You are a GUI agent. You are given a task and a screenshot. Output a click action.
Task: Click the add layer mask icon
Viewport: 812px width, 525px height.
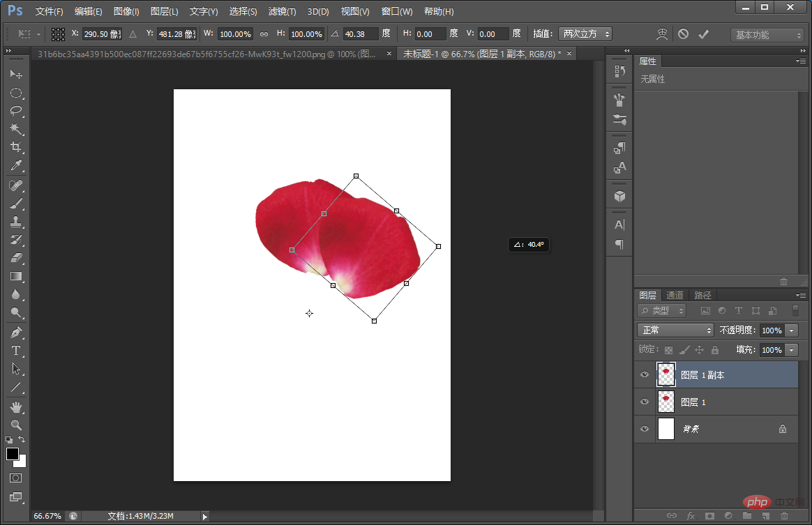709,516
